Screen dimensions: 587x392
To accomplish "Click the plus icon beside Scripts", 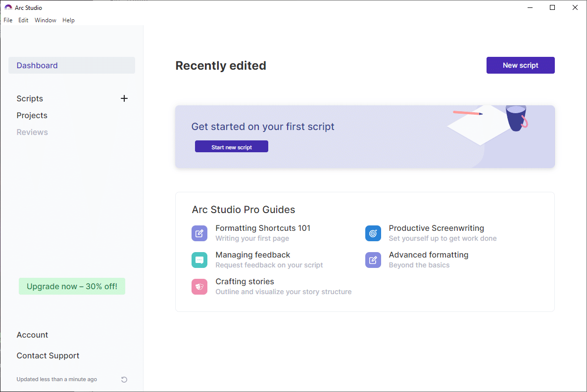I will (124, 98).
